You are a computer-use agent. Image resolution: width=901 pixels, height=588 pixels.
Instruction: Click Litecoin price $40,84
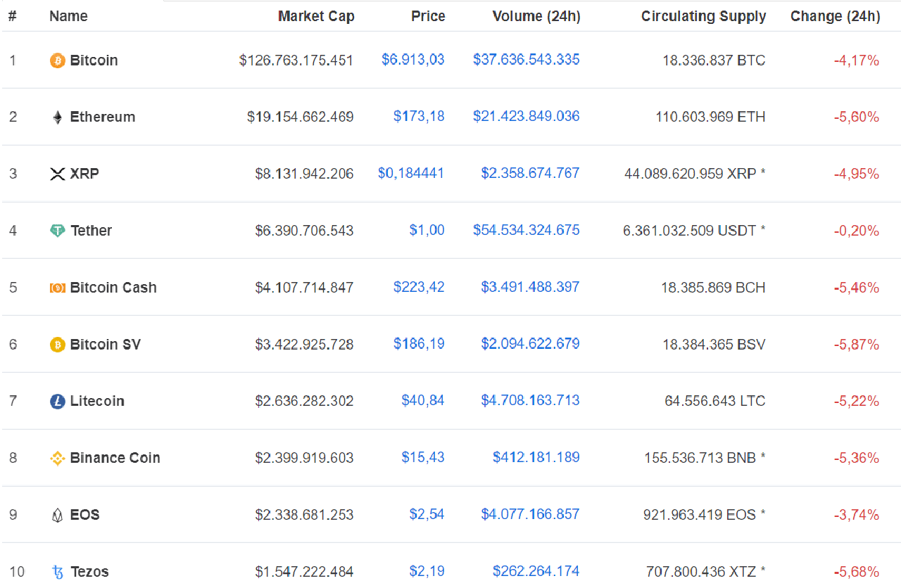[423, 400]
